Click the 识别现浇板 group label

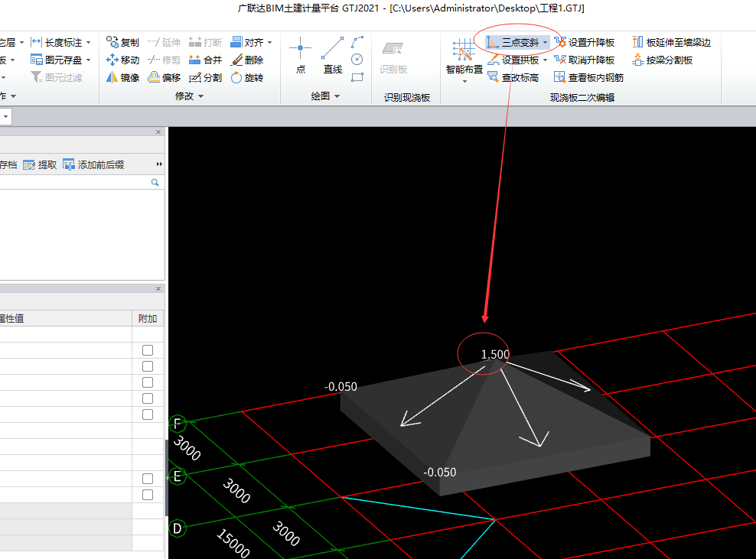[x=407, y=97]
